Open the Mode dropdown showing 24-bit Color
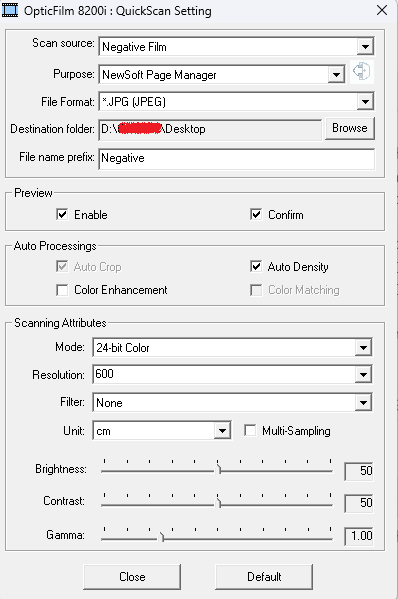Screen dimensions: 398x599 (x=363, y=348)
